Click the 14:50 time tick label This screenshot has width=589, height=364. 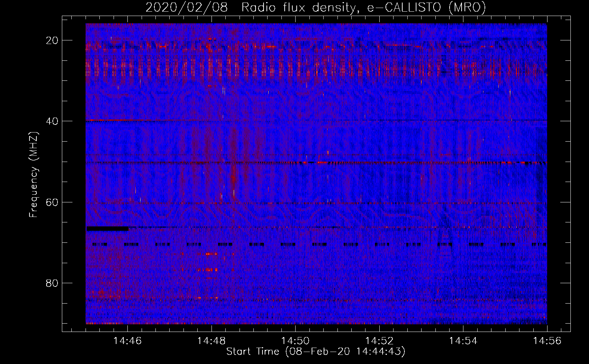(295, 341)
